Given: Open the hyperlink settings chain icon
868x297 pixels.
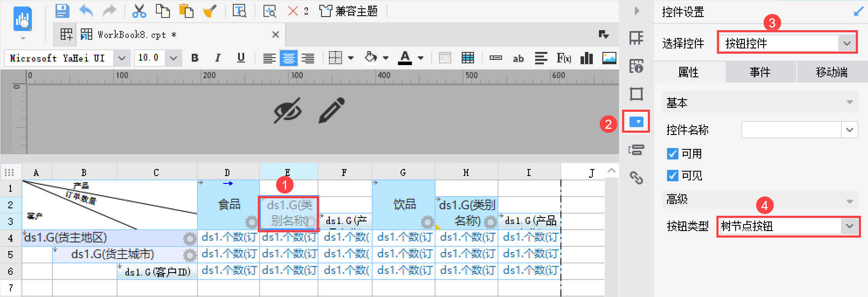Looking at the screenshot, I should (636, 177).
